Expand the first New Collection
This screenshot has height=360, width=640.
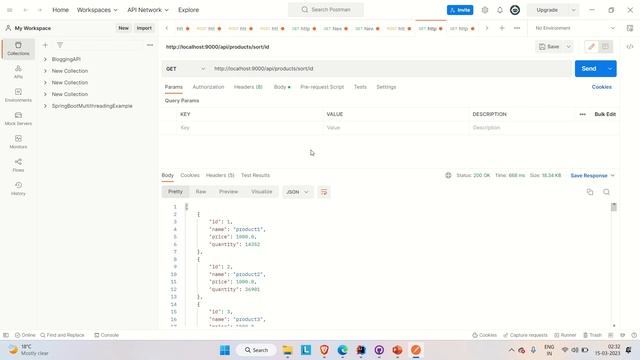click(x=45, y=71)
